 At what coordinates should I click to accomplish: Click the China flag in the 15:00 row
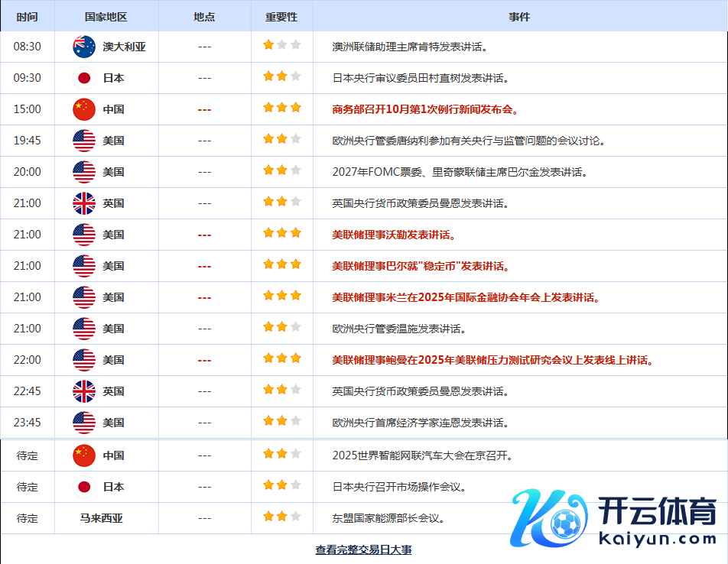pyautogui.click(x=84, y=109)
